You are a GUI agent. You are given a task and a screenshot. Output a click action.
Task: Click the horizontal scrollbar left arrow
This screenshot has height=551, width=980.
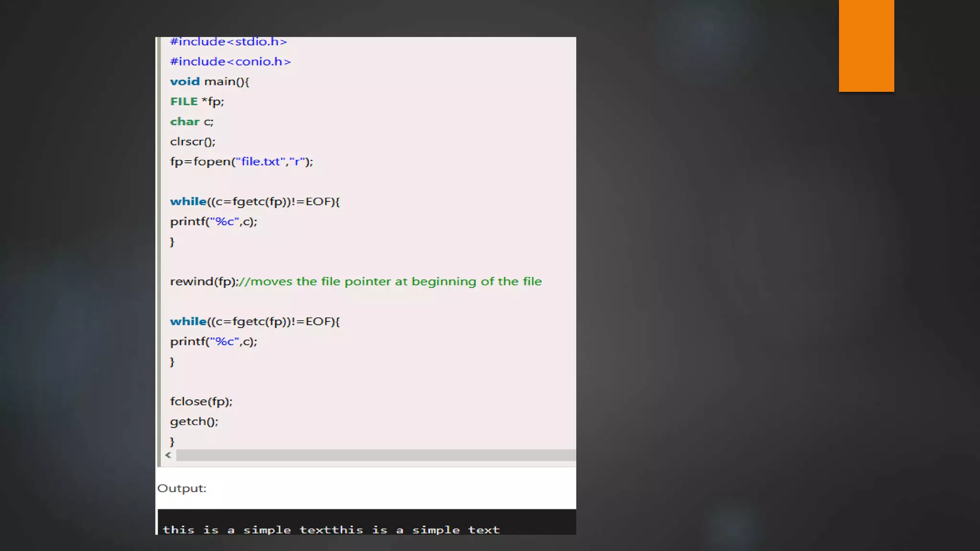click(x=168, y=455)
